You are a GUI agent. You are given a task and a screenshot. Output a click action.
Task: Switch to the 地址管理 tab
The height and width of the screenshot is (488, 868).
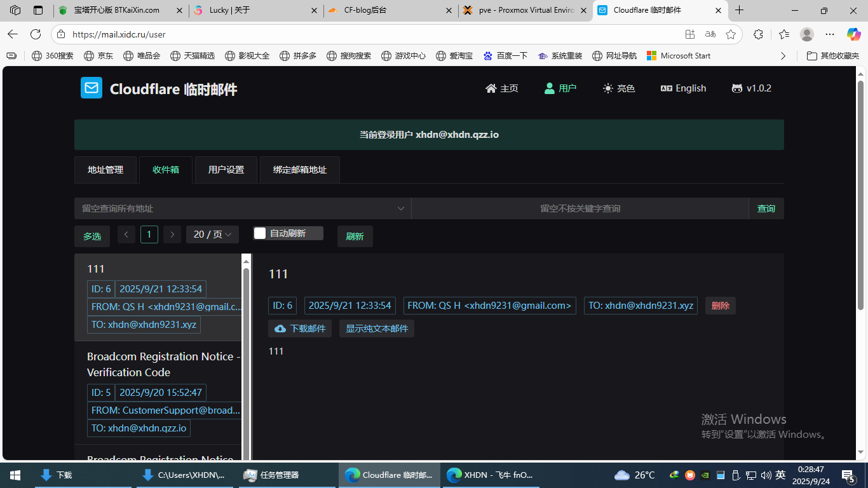105,170
